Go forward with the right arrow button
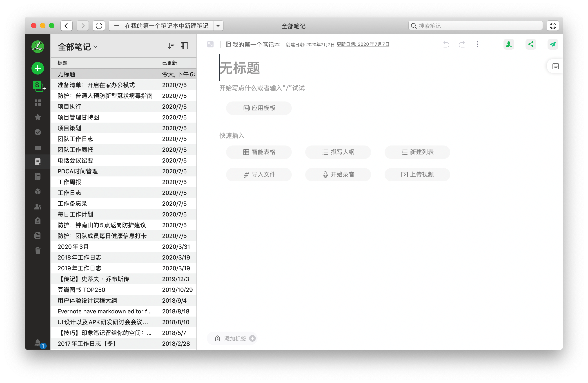 (82, 26)
